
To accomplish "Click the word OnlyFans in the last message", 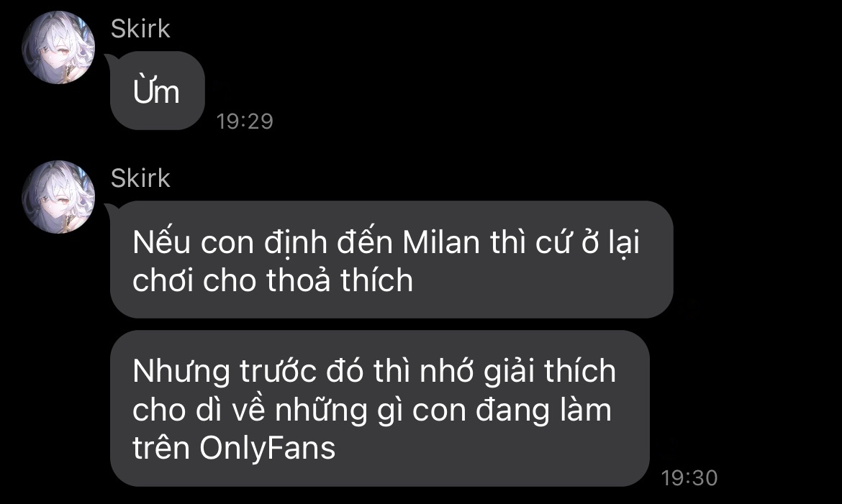I will [268, 448].
